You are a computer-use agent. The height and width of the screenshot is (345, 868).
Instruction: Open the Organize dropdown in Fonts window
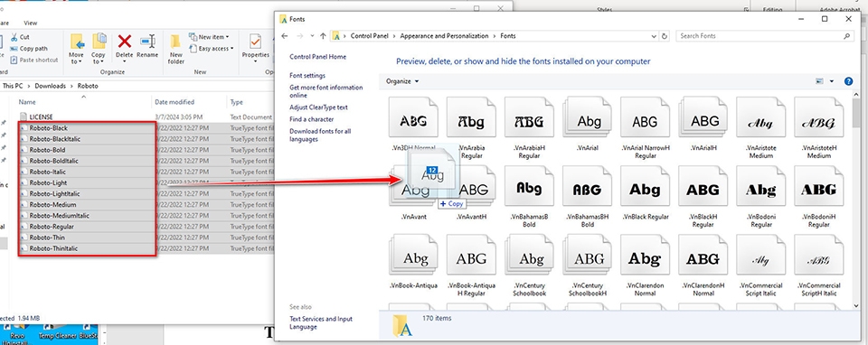tap(402, 81)
